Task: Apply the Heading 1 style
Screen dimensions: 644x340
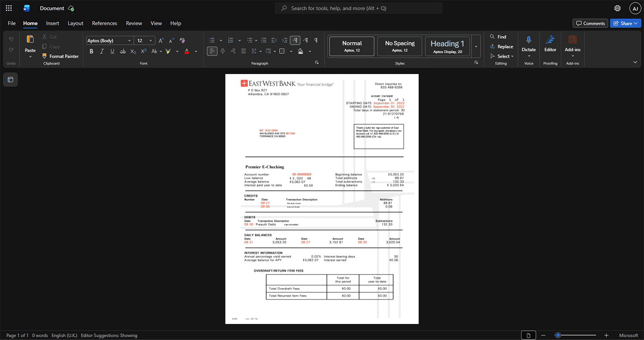Action: click(447, 46)
